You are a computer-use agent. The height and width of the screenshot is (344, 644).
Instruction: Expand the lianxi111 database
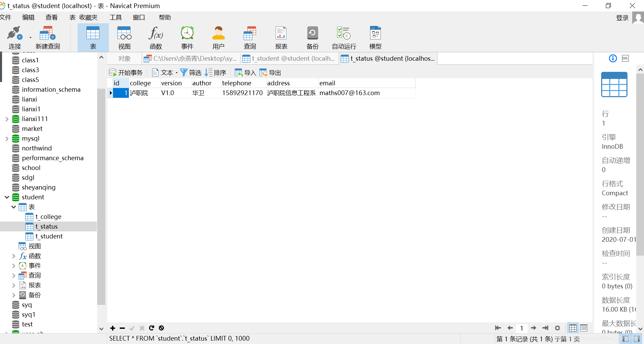(x=7, y=119)
